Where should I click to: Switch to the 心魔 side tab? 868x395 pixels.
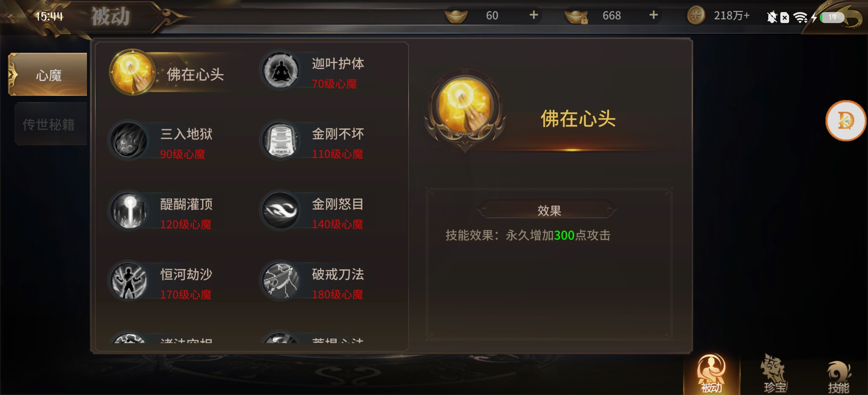pos(48,75)
